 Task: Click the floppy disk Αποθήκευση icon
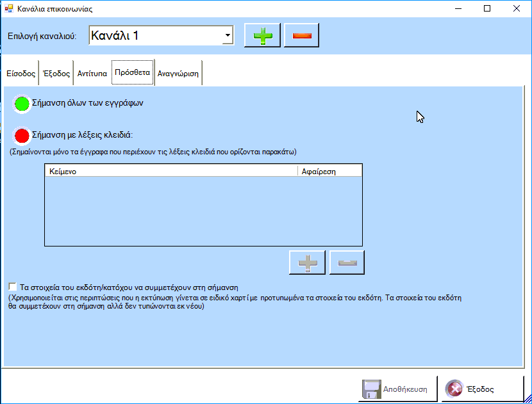372,389
